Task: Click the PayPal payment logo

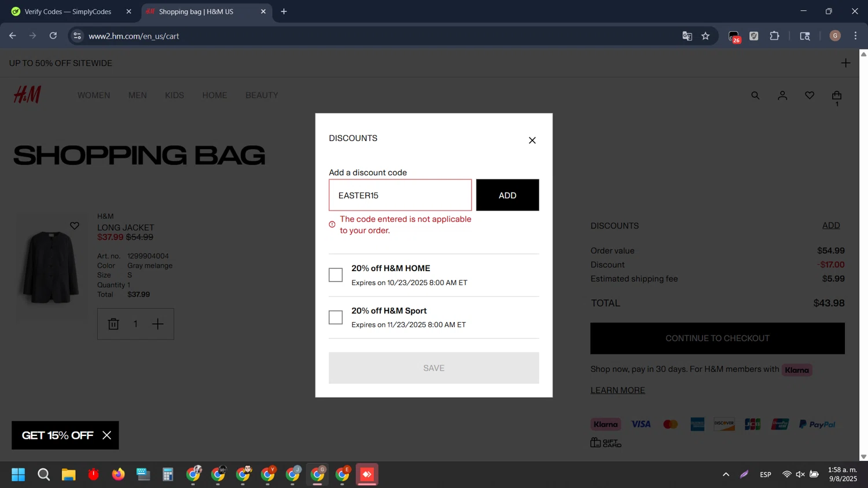Action: (817, 424)
